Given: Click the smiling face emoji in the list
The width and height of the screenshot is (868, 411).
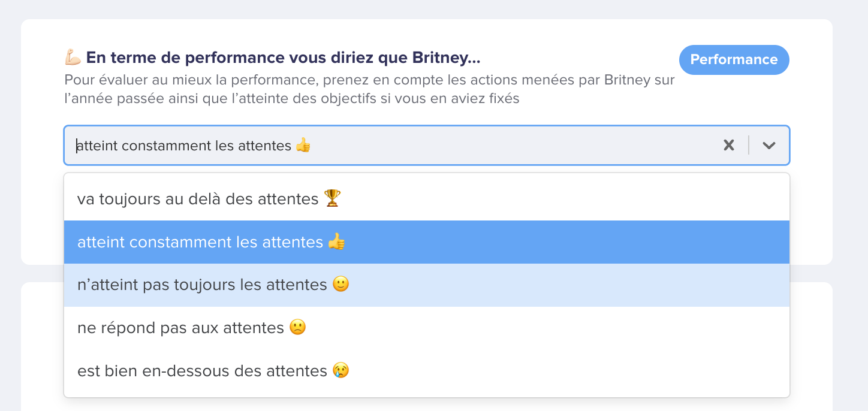Looking at the screenshot, I should pos(340,285).
